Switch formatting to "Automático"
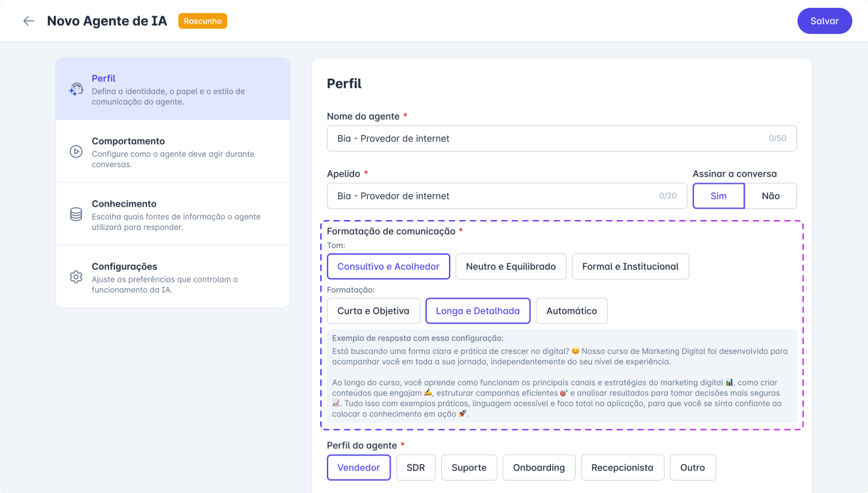The width and height of the screenshot is (868, 493). (571, 311)
